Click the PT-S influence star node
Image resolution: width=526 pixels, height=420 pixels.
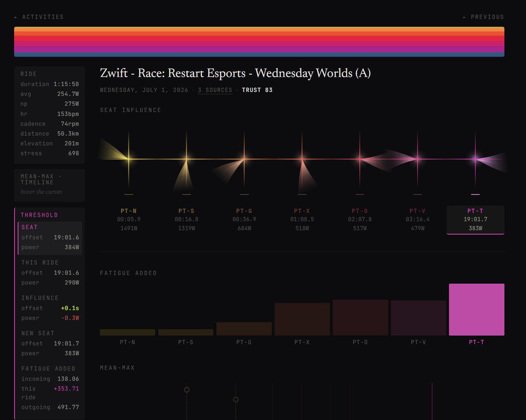pos(187,159)
